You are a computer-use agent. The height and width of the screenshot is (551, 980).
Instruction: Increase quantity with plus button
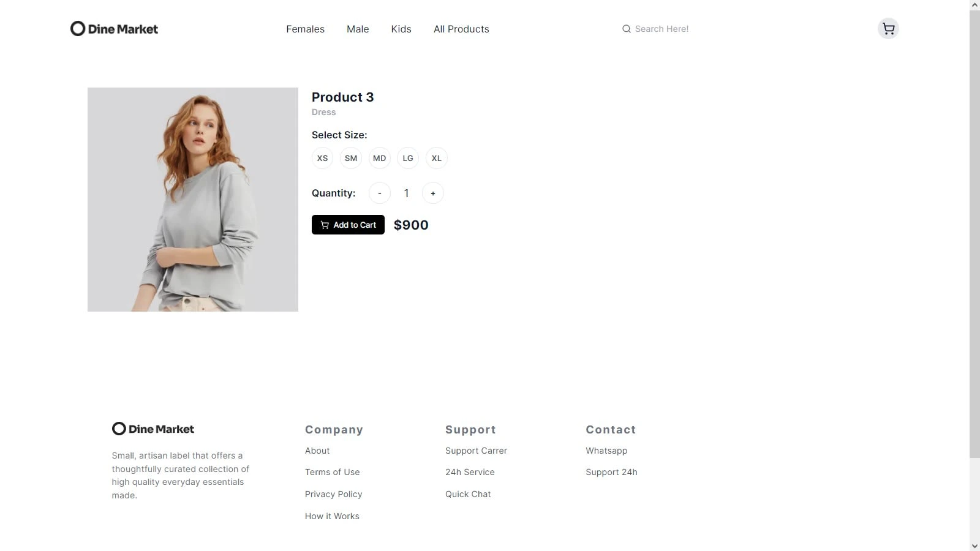[433, 193]
